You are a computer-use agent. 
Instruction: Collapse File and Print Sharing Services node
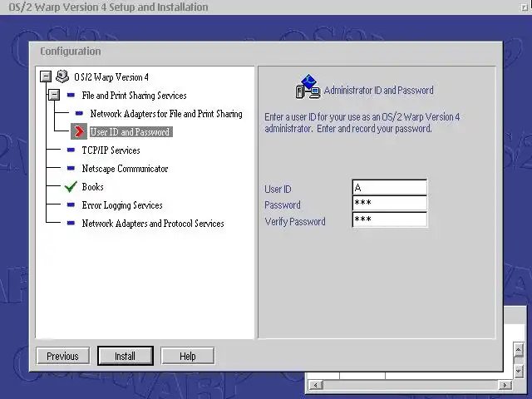click(54, 95)
